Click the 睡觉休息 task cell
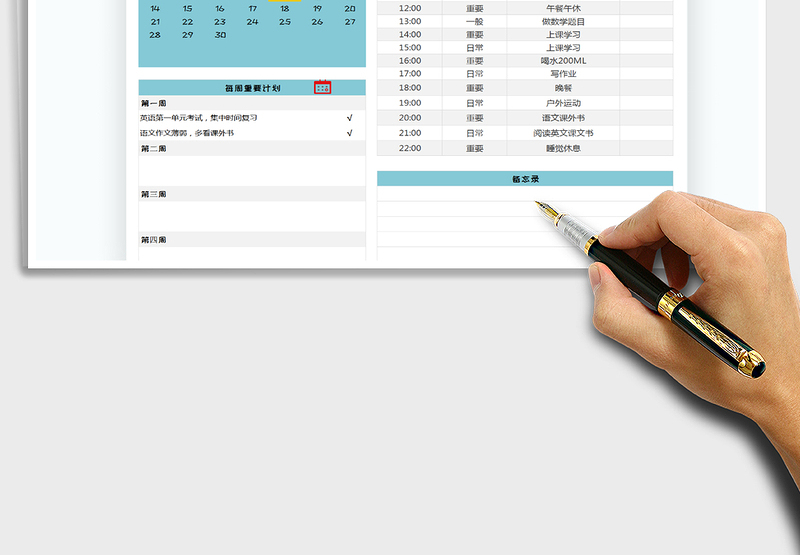 (563, 148)
